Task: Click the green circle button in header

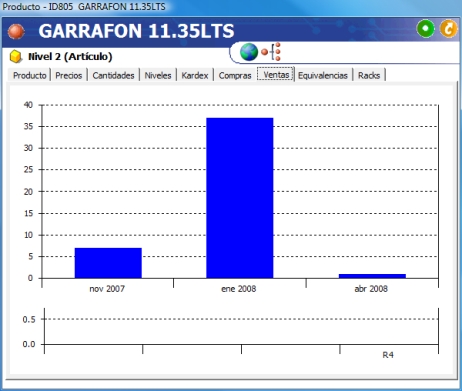Action: (426, 29)
